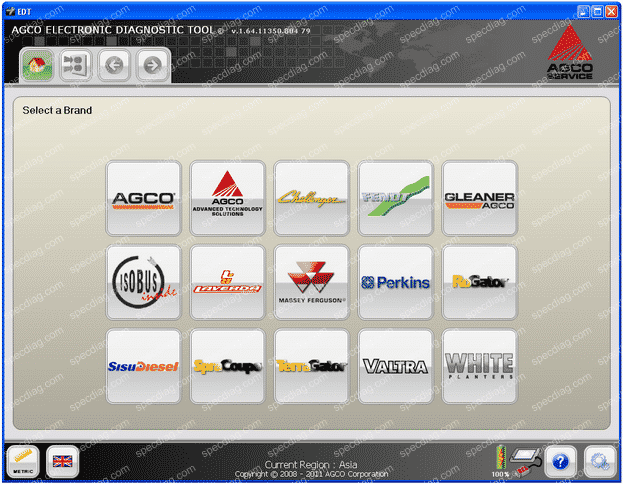The width and height of the screenshot is (623, 484).
Task: Open the ISOBUS inside tile
Action: (144, 282)
